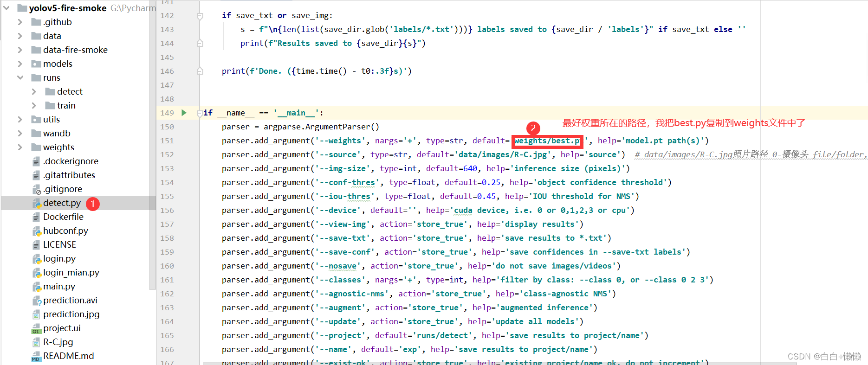
Task: Click the README.md markdown icon
Action: pyautogui.click(x=36, y=356)
